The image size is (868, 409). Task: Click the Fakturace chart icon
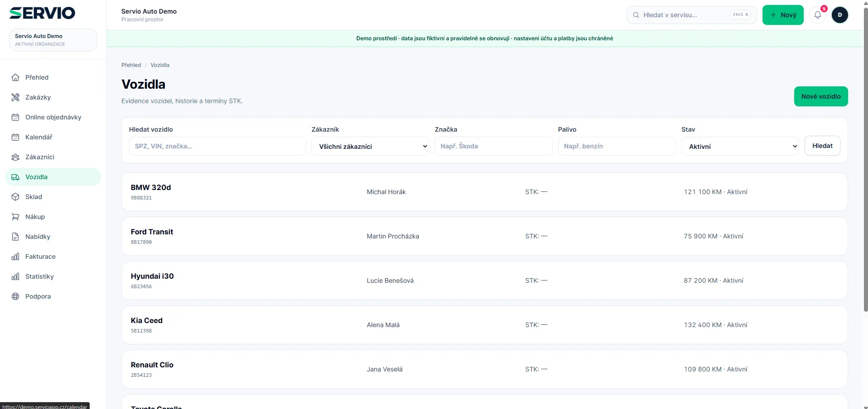click(x=15, y=257)
